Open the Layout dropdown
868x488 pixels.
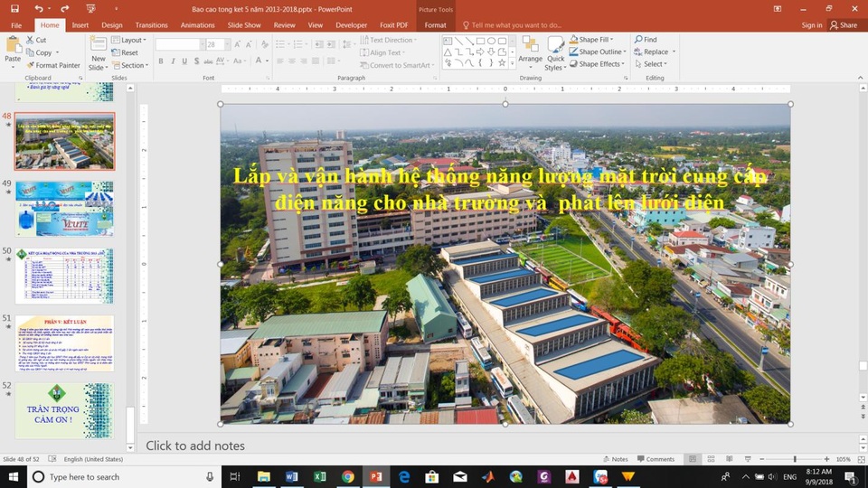pos(133,40)
